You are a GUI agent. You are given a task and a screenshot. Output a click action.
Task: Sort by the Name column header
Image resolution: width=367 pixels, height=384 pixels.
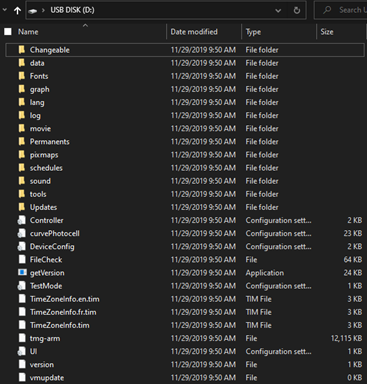(28, 32)
